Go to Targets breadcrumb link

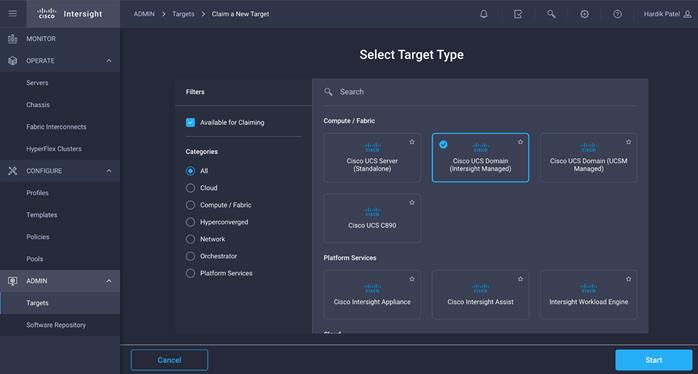[x=183, y=14]
